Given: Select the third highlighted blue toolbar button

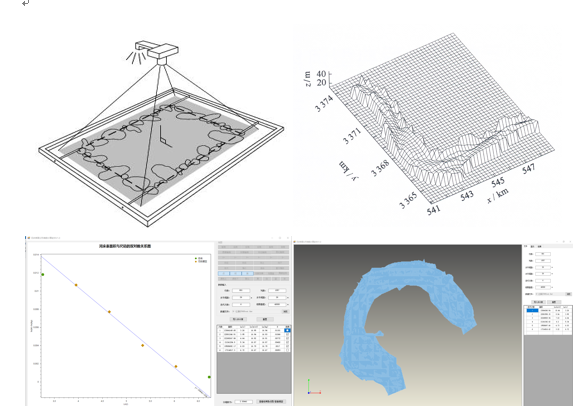Looking at the screenshot, I should 247,273.
